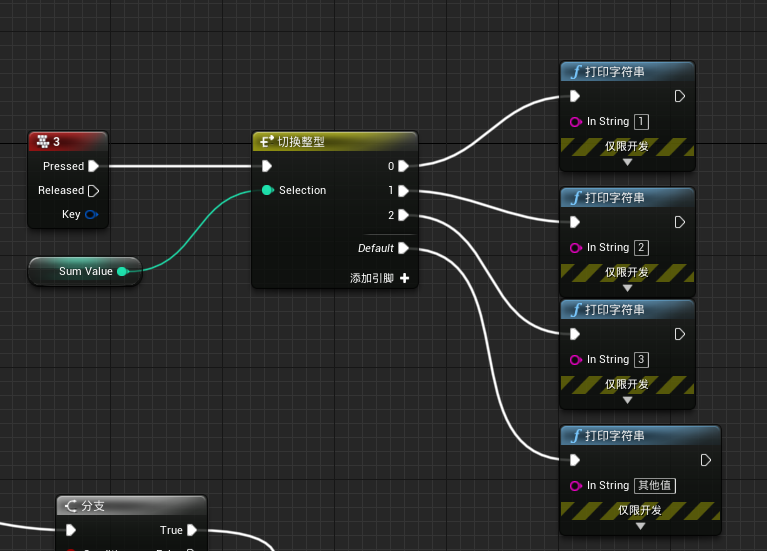The image size is (767, 551).
Task: Click the In String field containing 其他值
Action: point(655,486)
